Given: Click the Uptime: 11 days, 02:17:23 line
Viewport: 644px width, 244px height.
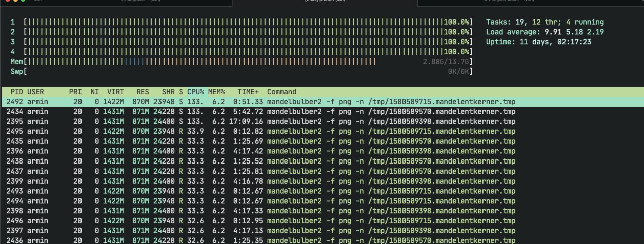Looking at the screenshot, I should [538, 42].
